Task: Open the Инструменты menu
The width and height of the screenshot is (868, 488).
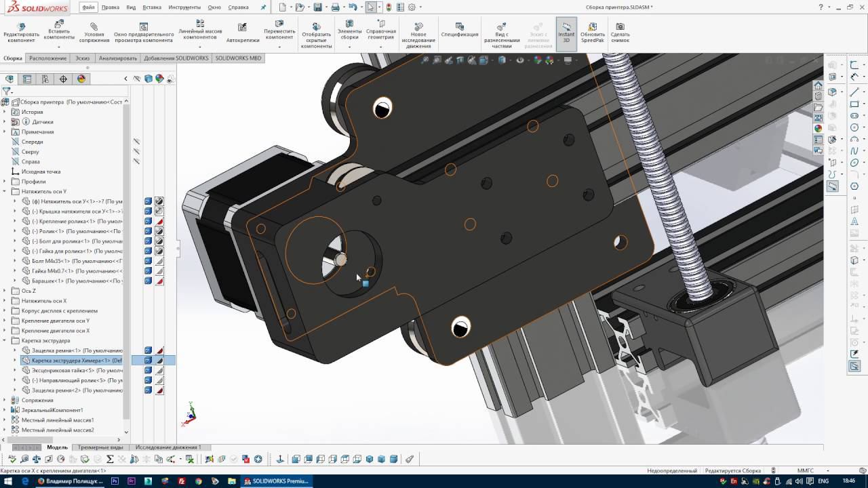Action: pyautogui.click(x=184, y=7)
